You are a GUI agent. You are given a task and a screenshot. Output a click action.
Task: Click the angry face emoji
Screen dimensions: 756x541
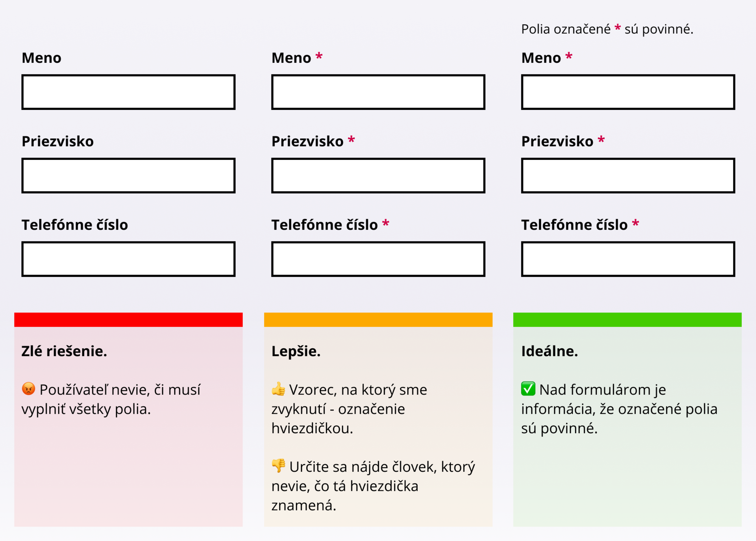tap(28, 389)
